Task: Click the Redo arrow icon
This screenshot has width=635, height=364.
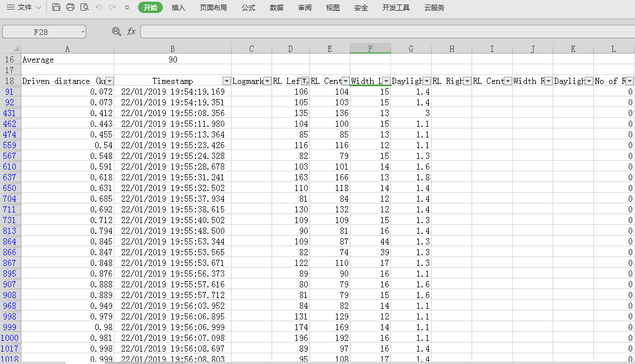Action: point(113,7)
